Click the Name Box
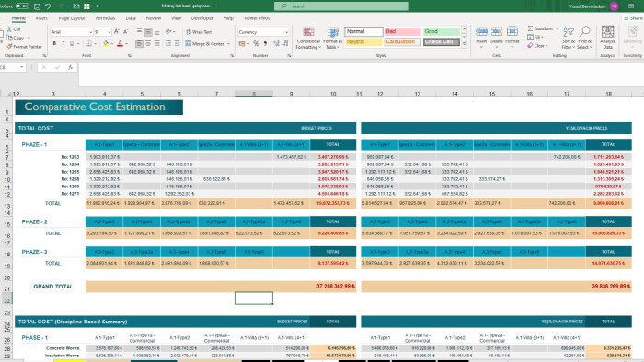 [12, 67]
